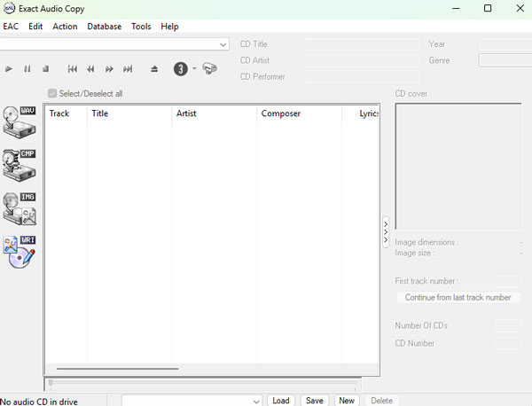The height and width of the screenshot is (406, 532).
Task: Minimize the Exact Audio Copy window
Action: pos(456,9)
